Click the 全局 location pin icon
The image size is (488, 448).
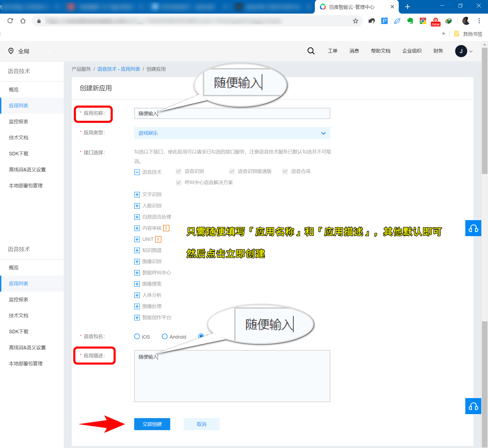coord(11,51)
